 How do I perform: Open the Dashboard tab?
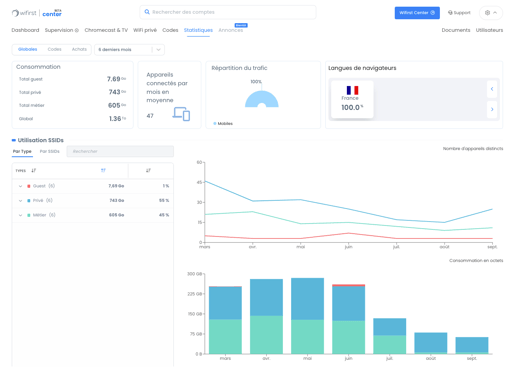click(25, 30)
